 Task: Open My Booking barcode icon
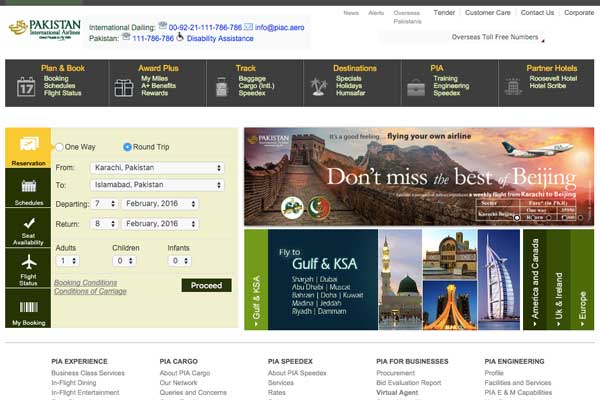[28, 308]
